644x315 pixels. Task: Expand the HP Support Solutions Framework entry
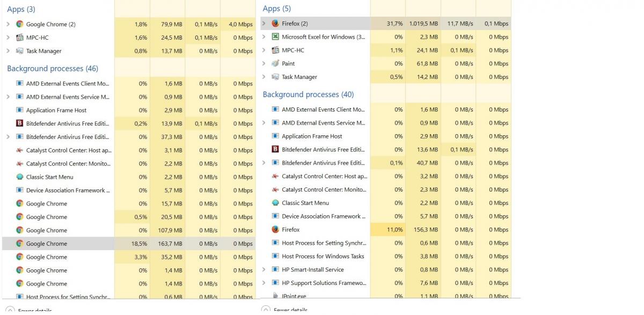(264, 283)
